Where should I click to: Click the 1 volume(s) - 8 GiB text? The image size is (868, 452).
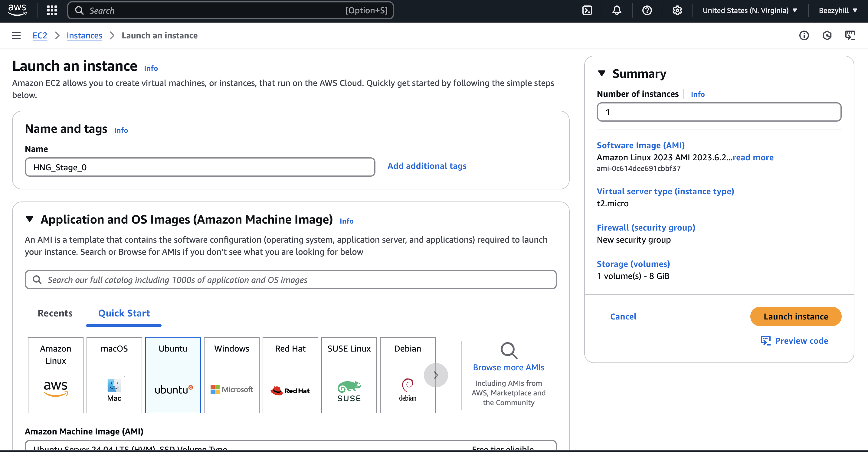(x=633, y=276)
